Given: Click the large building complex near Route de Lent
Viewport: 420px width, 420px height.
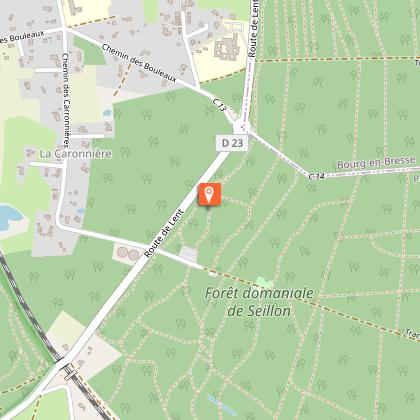Looking at the screenshot, I should click(x=227, y=49).
